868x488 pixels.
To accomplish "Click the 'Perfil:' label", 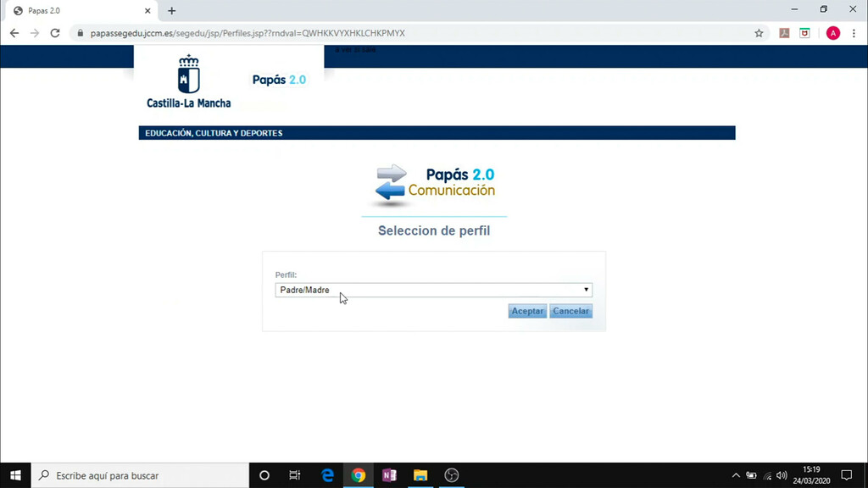I will (x=286, y=275).
